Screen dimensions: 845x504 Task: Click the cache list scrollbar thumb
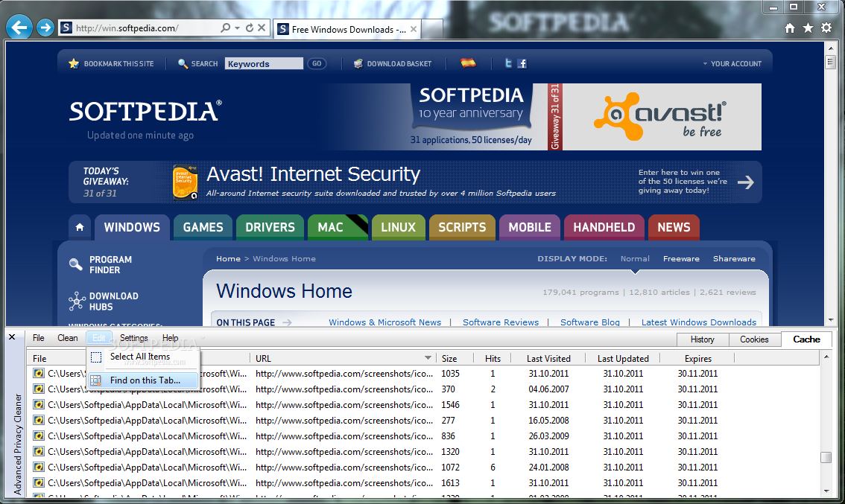(x=826, y=457)
